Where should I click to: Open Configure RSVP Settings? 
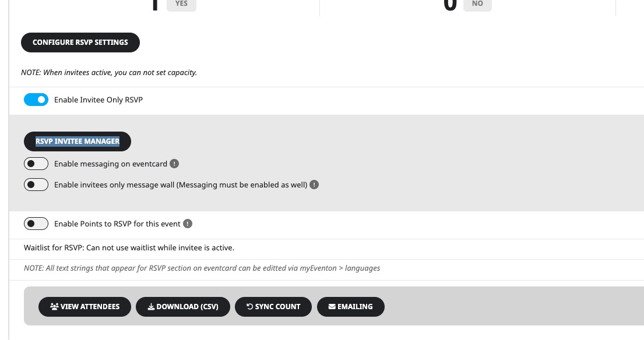point(80,42)
